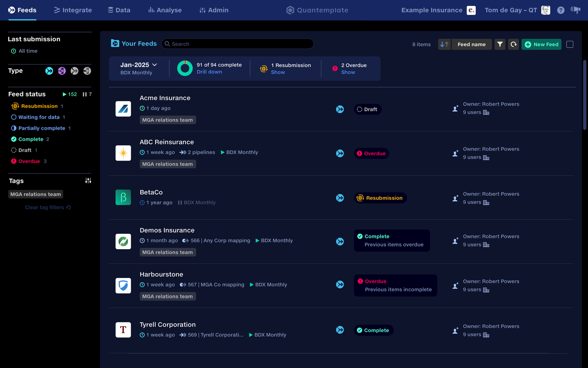Open the Tyrell Corporation feed title

pos(168,325)
